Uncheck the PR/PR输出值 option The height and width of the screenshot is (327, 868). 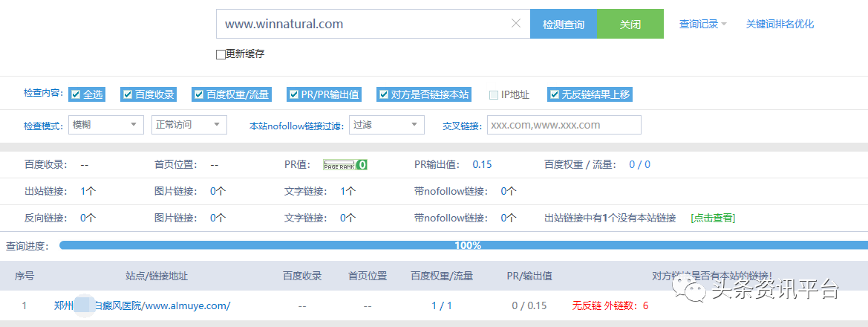click(294, 94)
